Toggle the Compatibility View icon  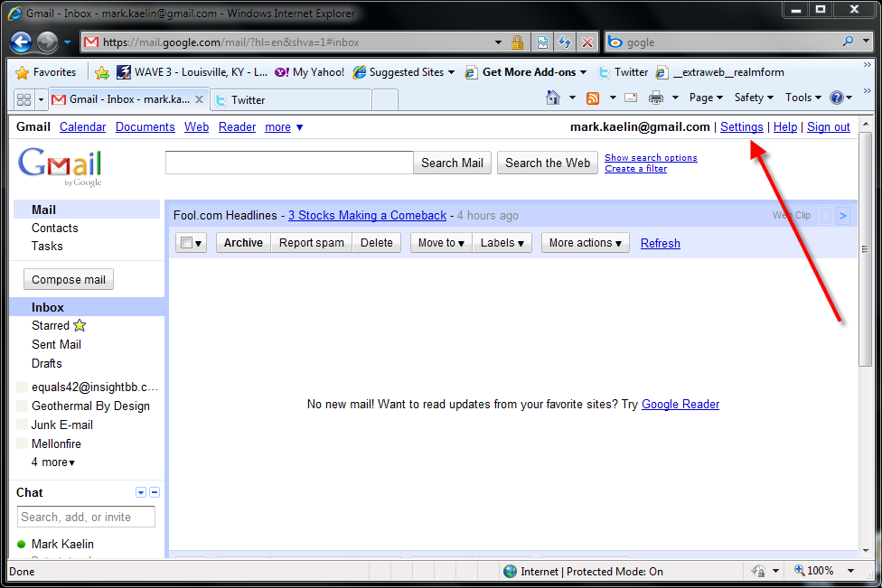[542, 42]
